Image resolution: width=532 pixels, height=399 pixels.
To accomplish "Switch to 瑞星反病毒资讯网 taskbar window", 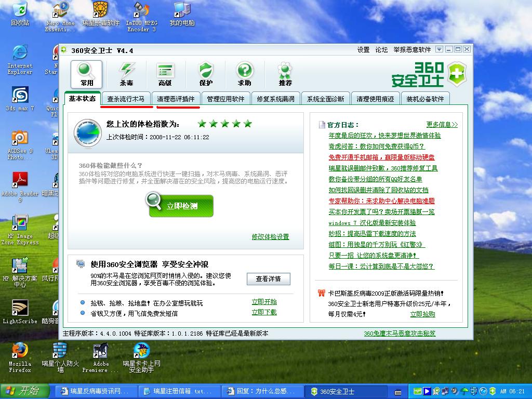I will tap(96, 391).
